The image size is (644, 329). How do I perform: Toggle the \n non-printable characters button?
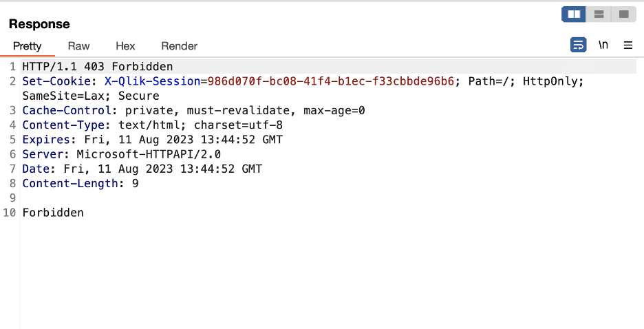pos(603,45)
